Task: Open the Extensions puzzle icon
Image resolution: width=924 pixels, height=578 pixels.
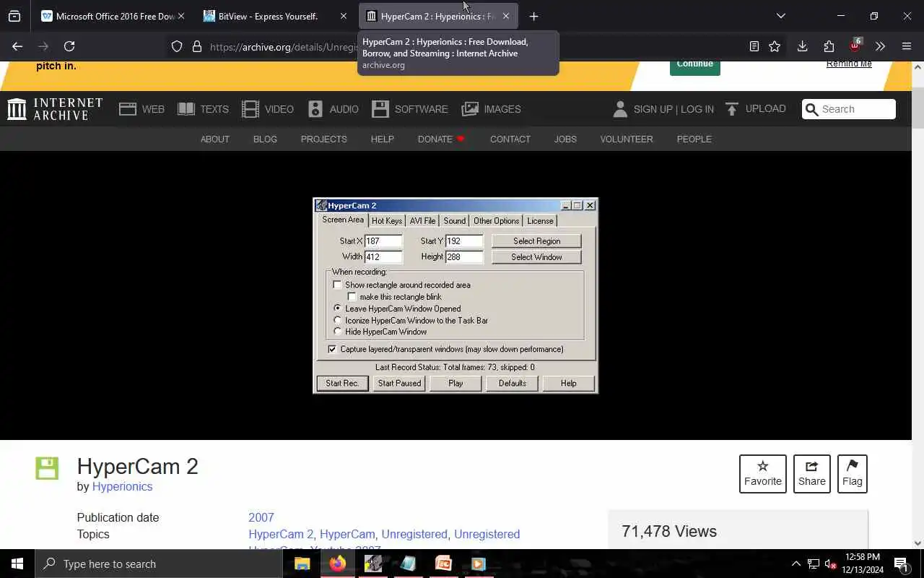Action: point(829,46)
